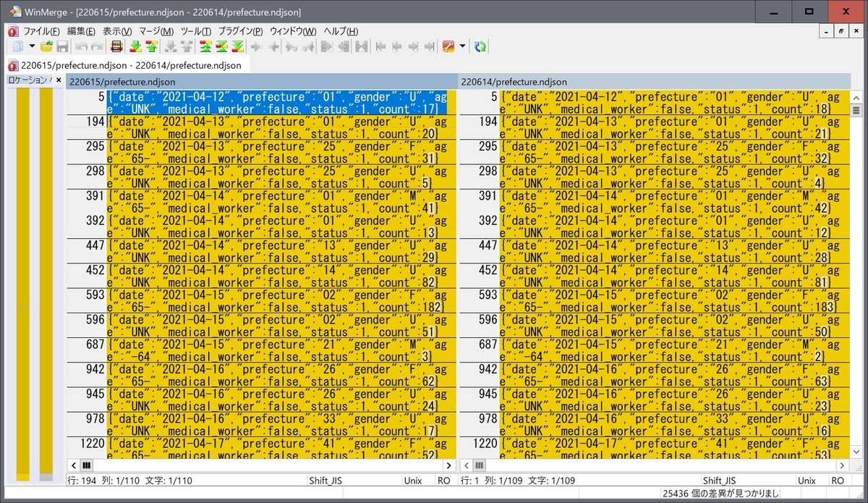
Task: Refresh the comparison with the Refresh icon
Action: tap(480, 46)
